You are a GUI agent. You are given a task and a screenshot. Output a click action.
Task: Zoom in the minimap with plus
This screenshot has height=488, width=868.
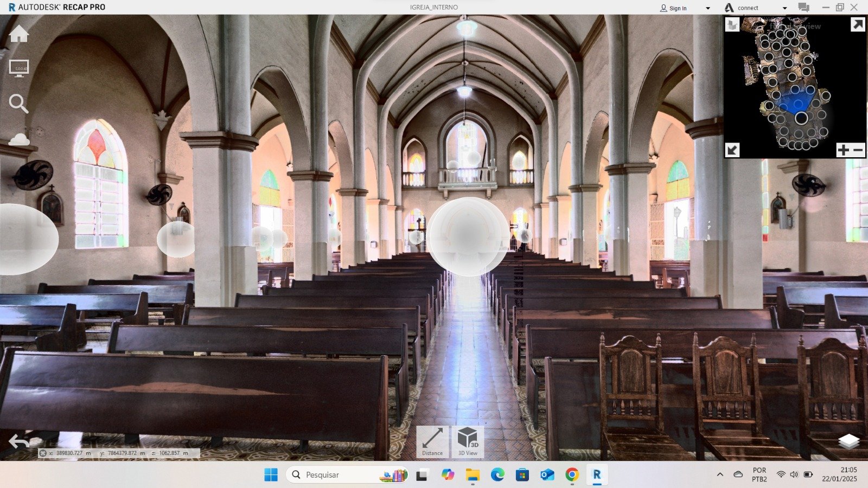tap(843, 150)
